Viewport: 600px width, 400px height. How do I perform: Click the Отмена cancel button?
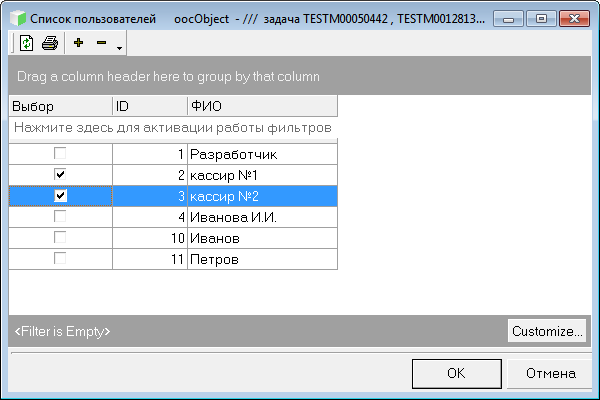(550, 373)
